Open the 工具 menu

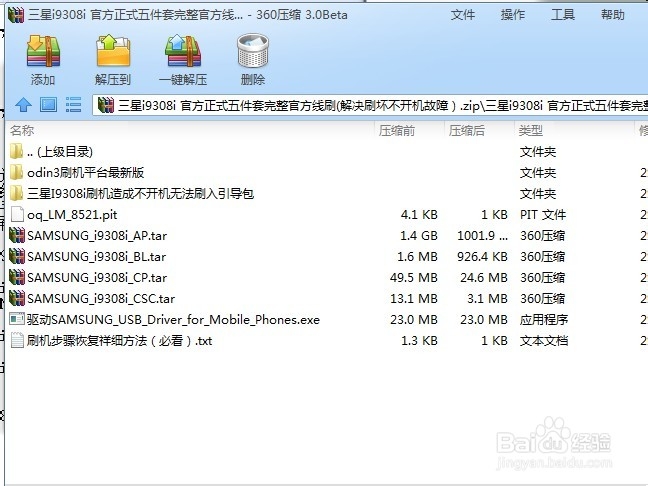pos(563,15)
